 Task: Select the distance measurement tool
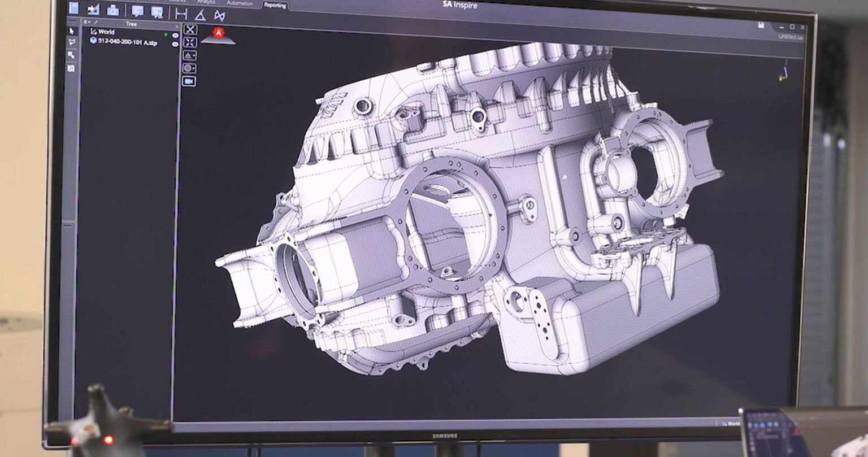pos(181,12)
